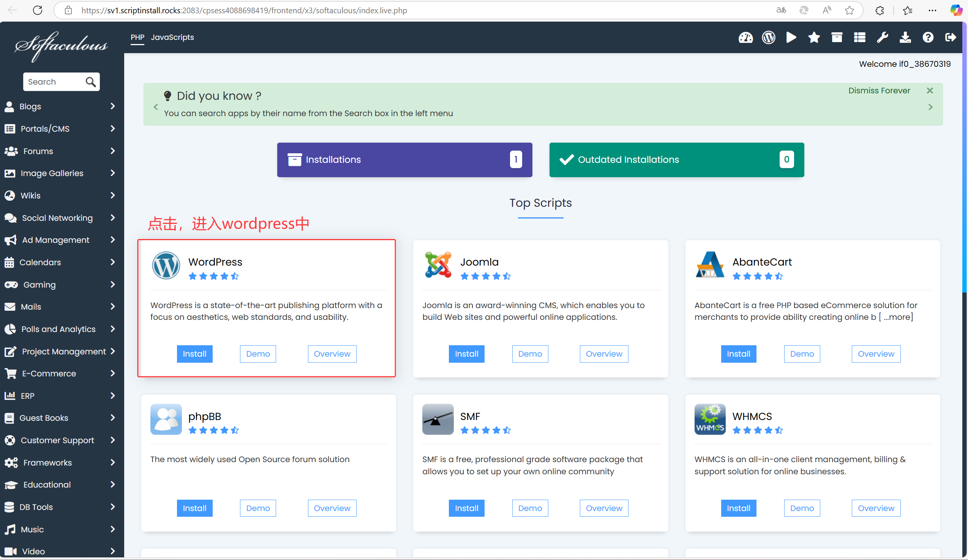
Task: Open the Joomla Overview button
Action: pos(603,354)
